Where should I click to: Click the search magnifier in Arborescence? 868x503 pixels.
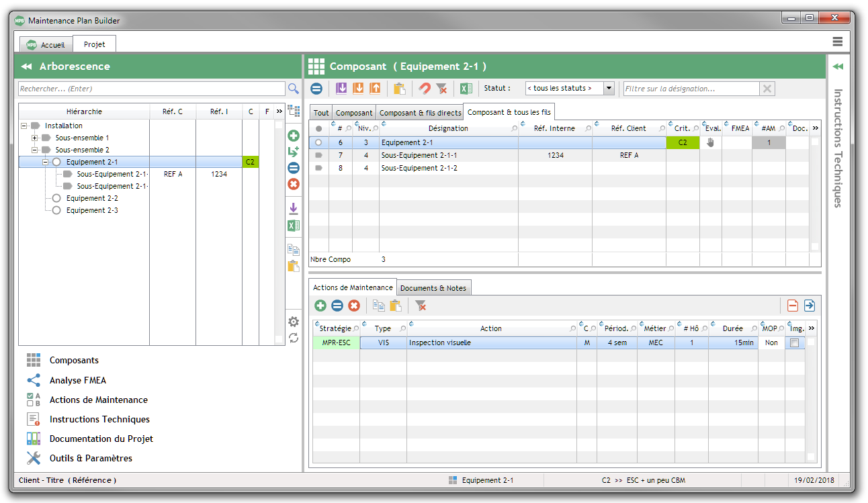click(x=293, y=89)
